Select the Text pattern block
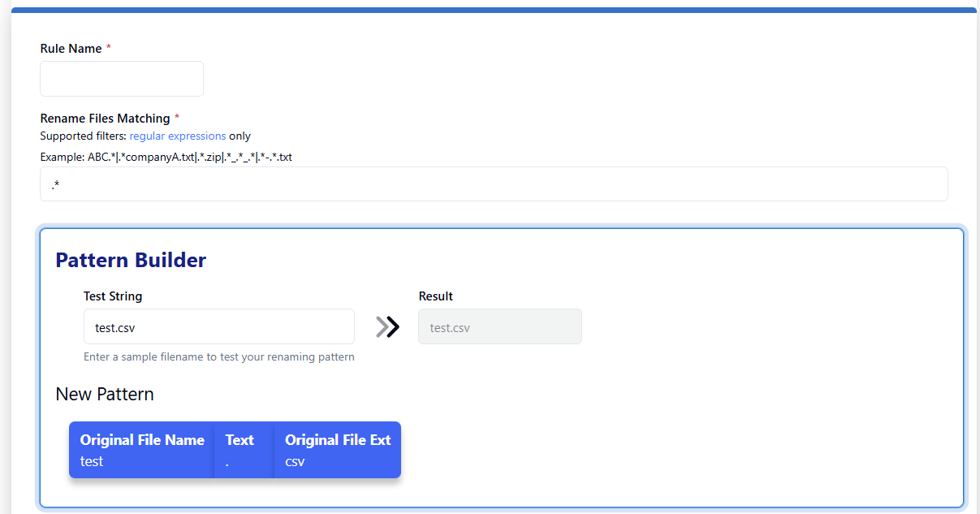Screen dimensions: 980x514 pyautogui.click(x=242, y=450)
